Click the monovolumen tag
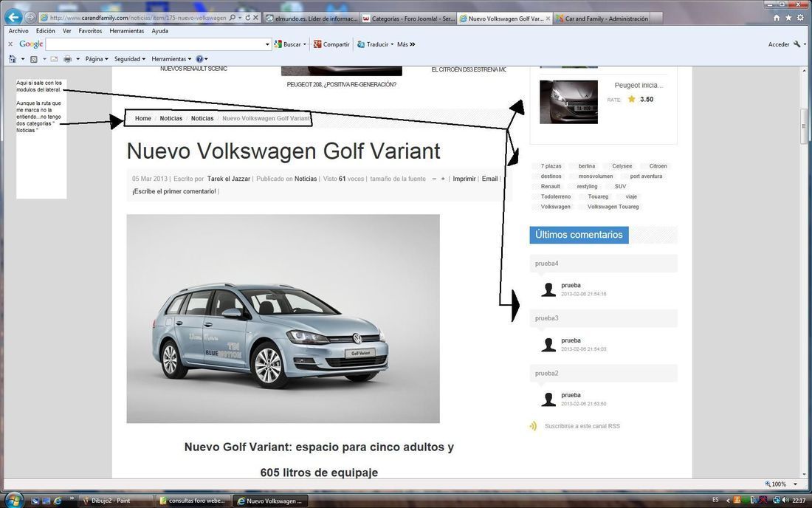 click(596, 176)
